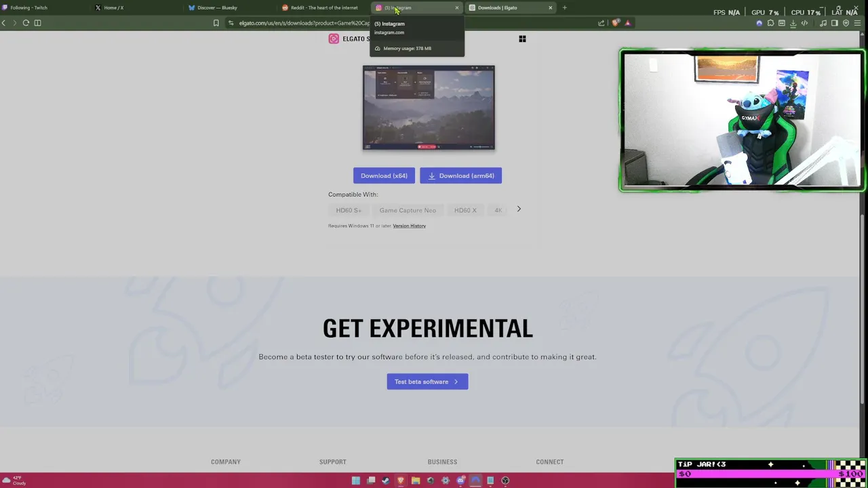
Task: Close the Downloads | Elgato tab
Action: pos(550,7)
